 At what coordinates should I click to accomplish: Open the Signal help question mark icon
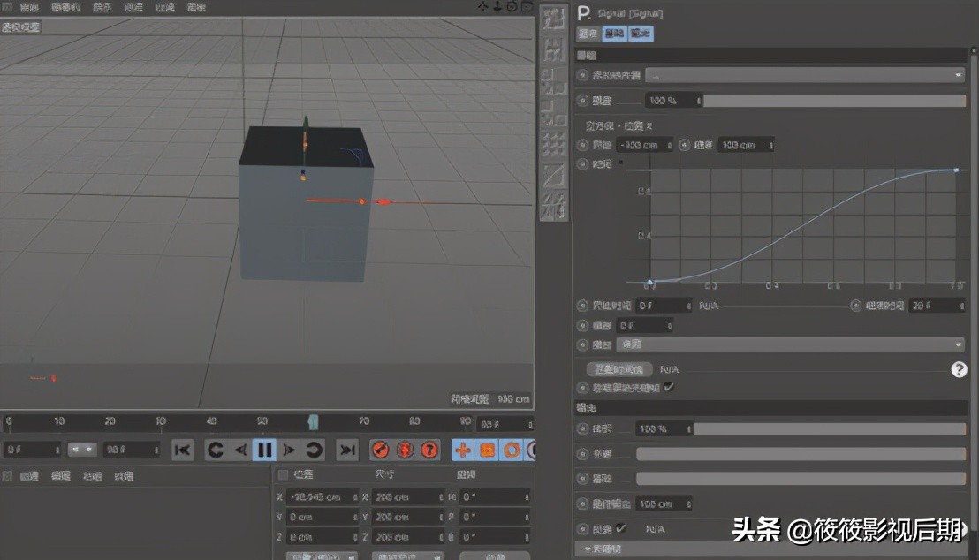click(959, 369)
